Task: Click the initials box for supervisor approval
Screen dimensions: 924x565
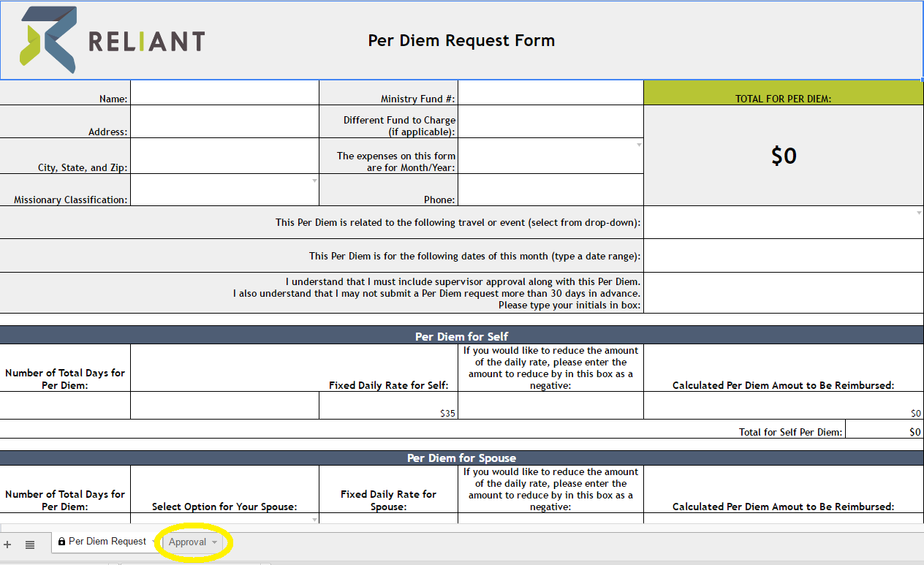Action: pyautogui.click(x=783, y=293)
